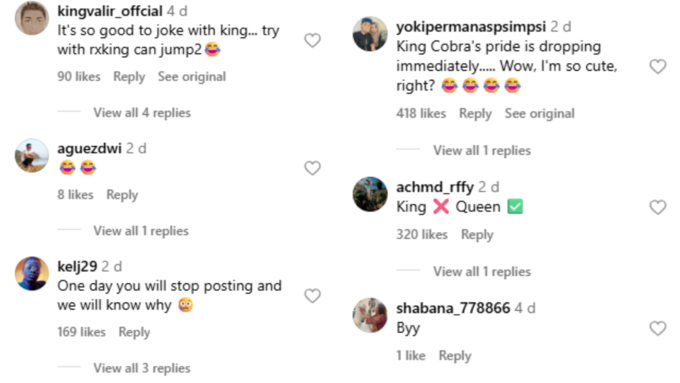Screen dimensions: 680x383
Task: Tap the heart icon beside aguezdwi's comment
Action: [x=312, y=168]
